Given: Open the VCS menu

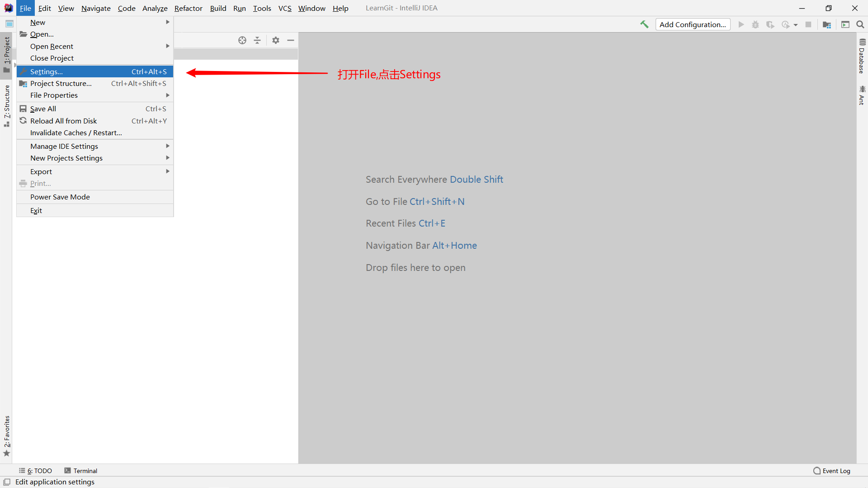Looking at the screenshot, I should 285,8.
